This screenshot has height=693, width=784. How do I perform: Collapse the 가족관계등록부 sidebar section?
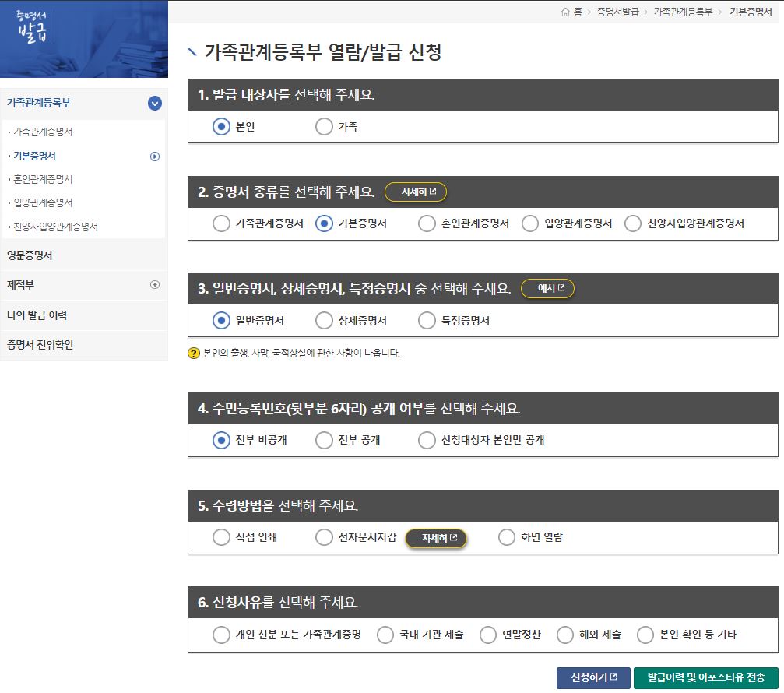[x=153, y=102]
